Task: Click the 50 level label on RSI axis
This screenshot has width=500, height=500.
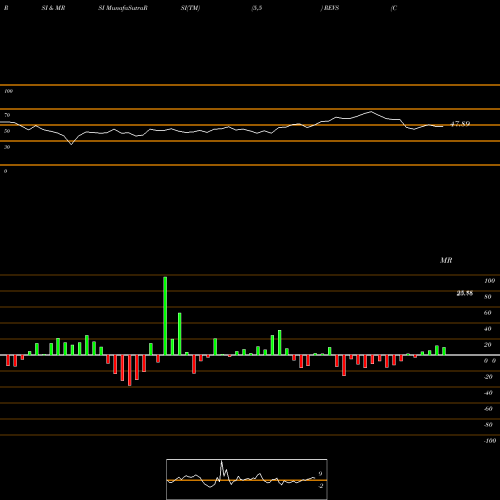Action: (7, 131)
